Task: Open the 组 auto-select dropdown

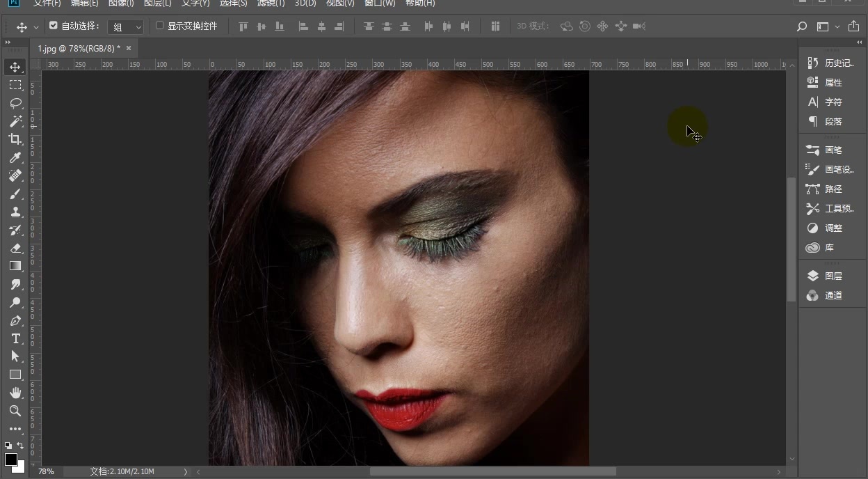Action: [127, 26]
